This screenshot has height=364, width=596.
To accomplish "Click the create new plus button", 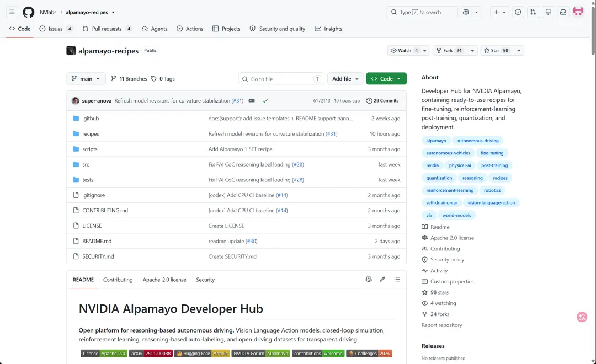I will 499,12.
